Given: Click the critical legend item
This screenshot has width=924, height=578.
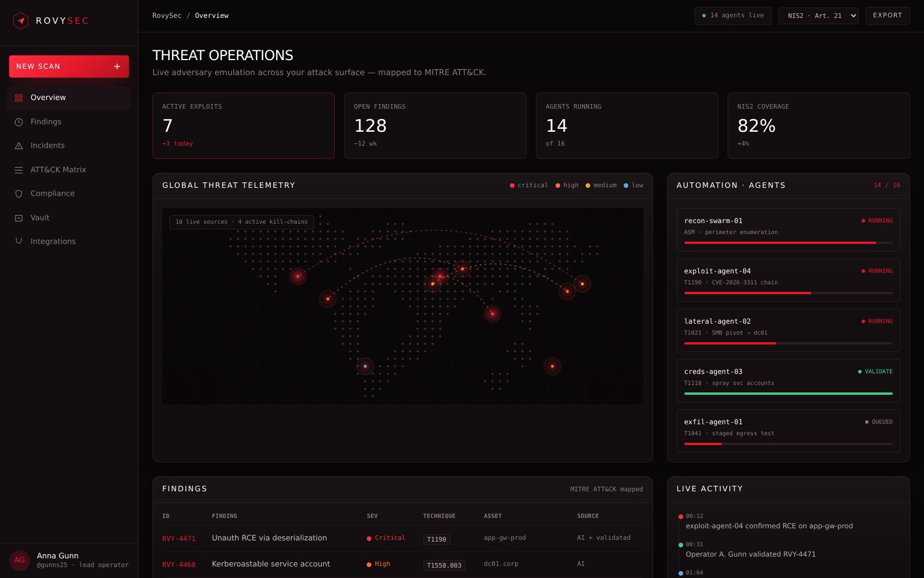Looking at the screenshot, I should pos(529,186).
